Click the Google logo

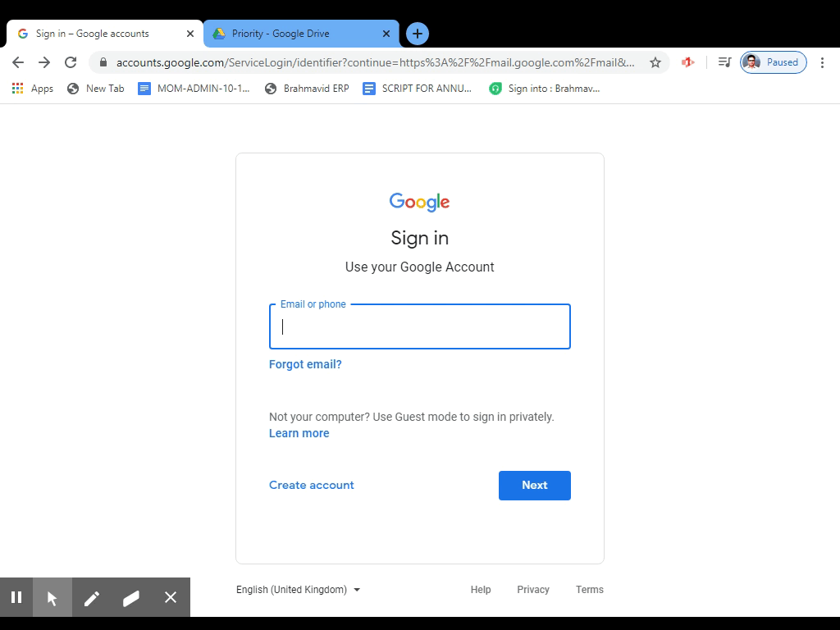(x=419, y=202)
